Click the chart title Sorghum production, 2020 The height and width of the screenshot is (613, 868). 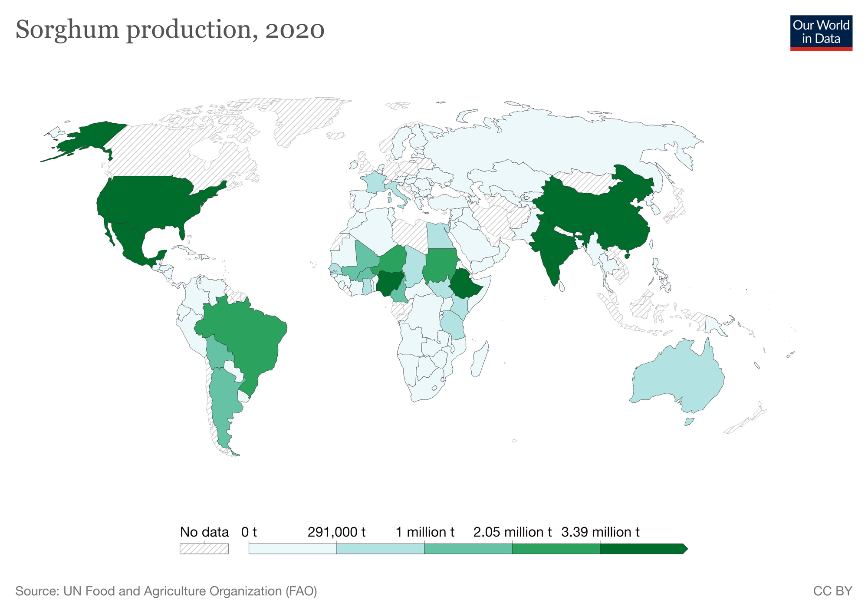(170, 30)
